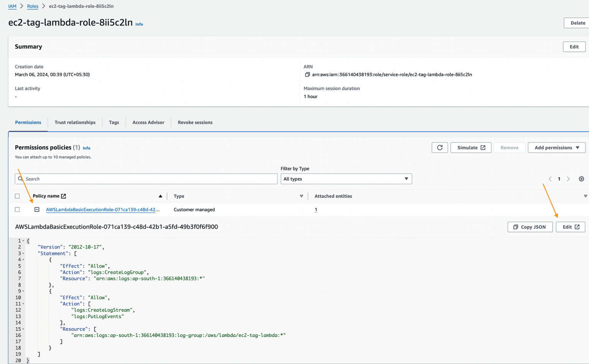Click external link icon beside Policy name
This screenshot has width=589, height=364.
point(64,196)
